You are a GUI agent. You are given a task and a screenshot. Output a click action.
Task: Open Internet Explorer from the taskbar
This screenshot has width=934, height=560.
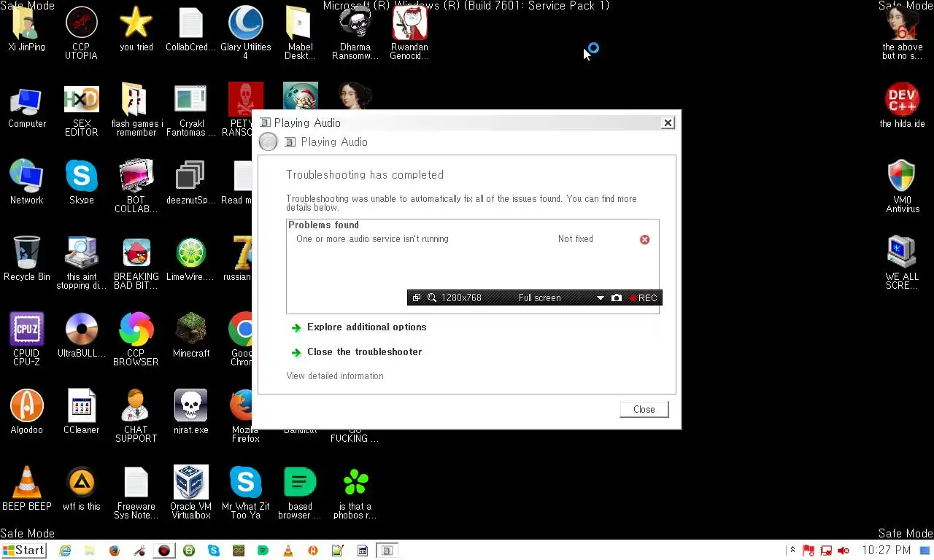click(65, 551)
